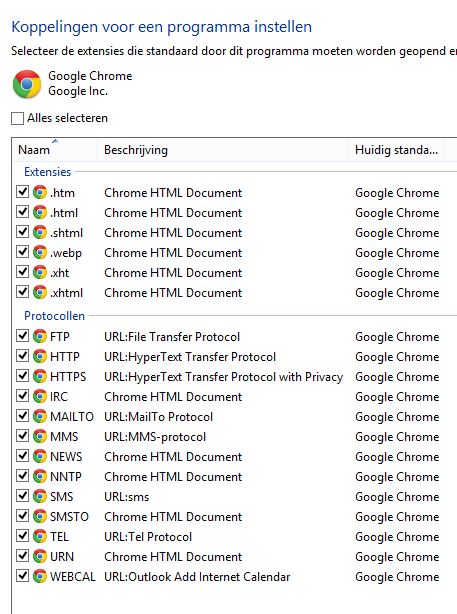The image size is (457, 614).
Task: Click the Huidig standa... column header
Action: 396,150
